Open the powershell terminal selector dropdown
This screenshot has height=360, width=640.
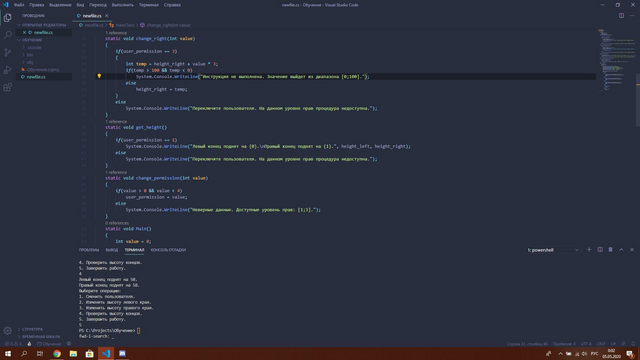553,250
